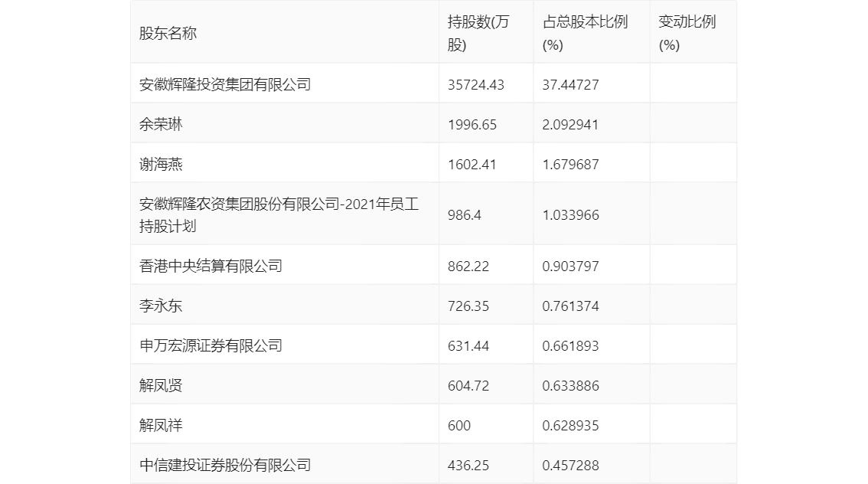868x484 pixels.
Task: Click the 0.661893 percentage cell
Action: click(x=570, y=346)
